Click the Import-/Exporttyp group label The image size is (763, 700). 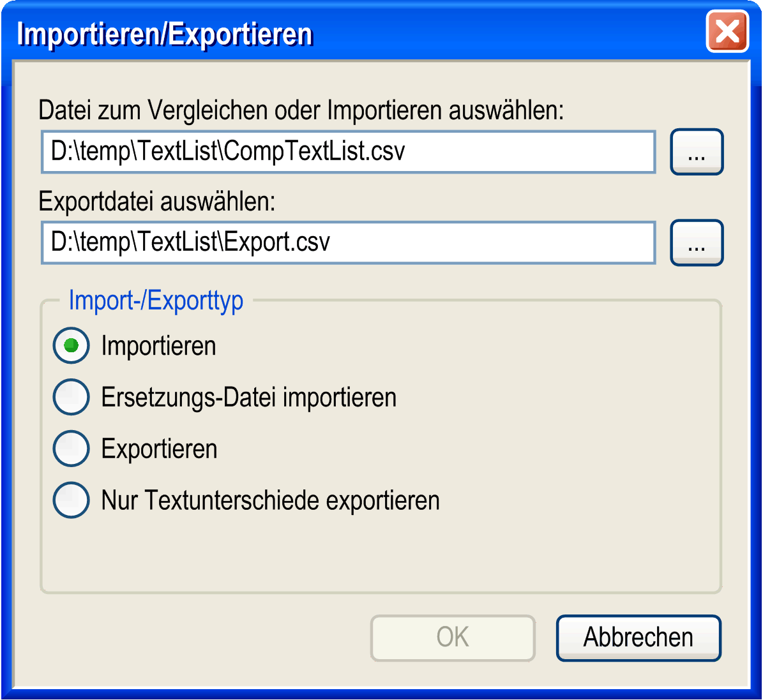click(156, 300)
